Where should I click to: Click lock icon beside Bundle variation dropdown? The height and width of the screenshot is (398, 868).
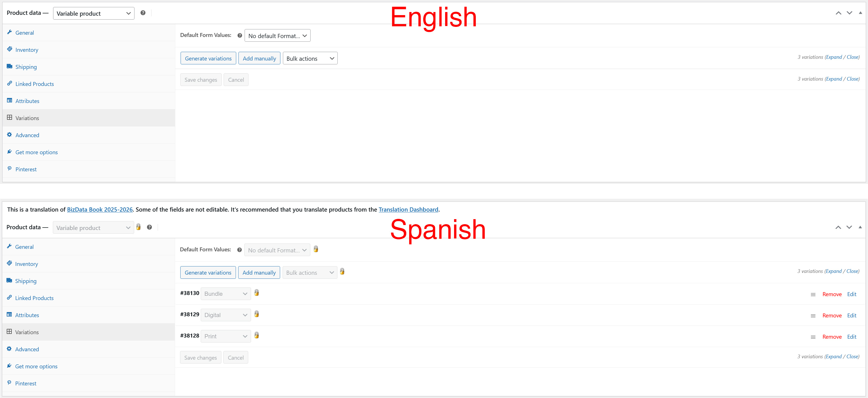(x=256, y=293)
